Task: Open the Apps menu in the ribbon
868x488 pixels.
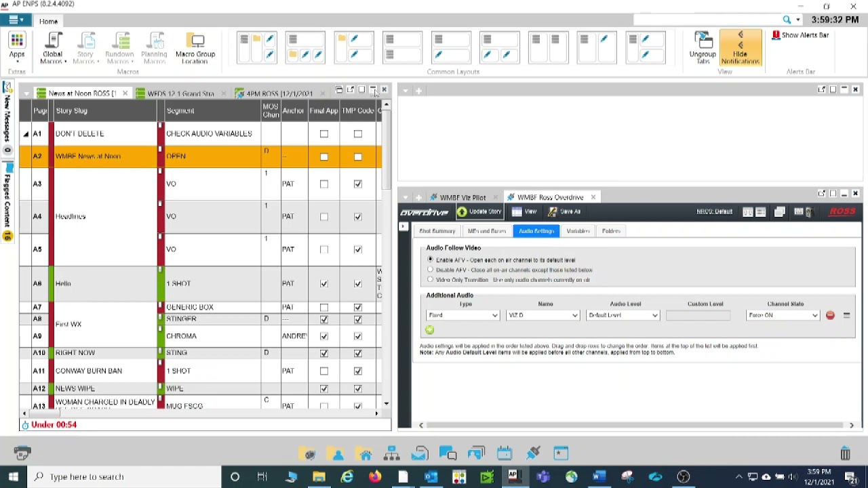Action: pos(17,47)
